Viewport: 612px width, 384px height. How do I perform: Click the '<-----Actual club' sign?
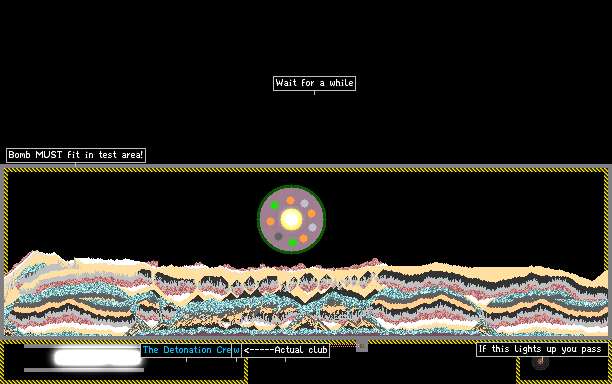tap(285, 350)
